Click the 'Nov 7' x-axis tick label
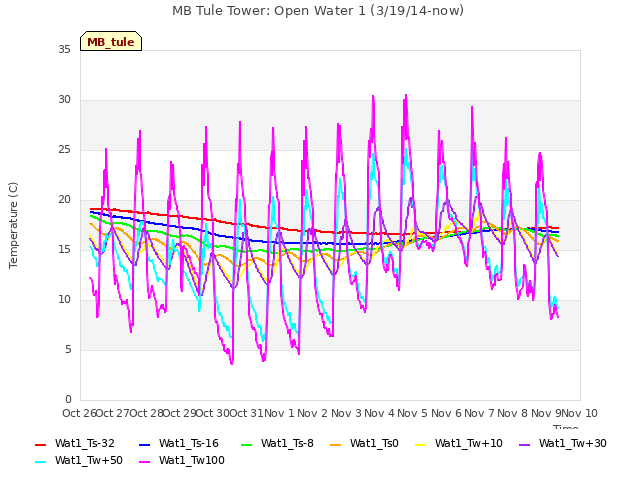 tap(480, 413)
